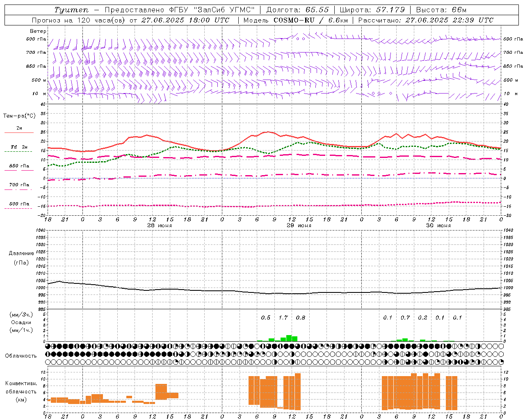This screenshot has height=420, width=525.
Task: Click the 'Широта: 57.179' latitude value
Action: point(372,10)
